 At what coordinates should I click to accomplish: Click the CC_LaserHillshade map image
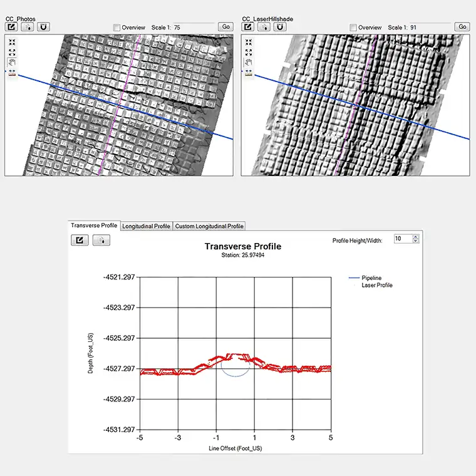pyautogui.click(x=356, y=105)
